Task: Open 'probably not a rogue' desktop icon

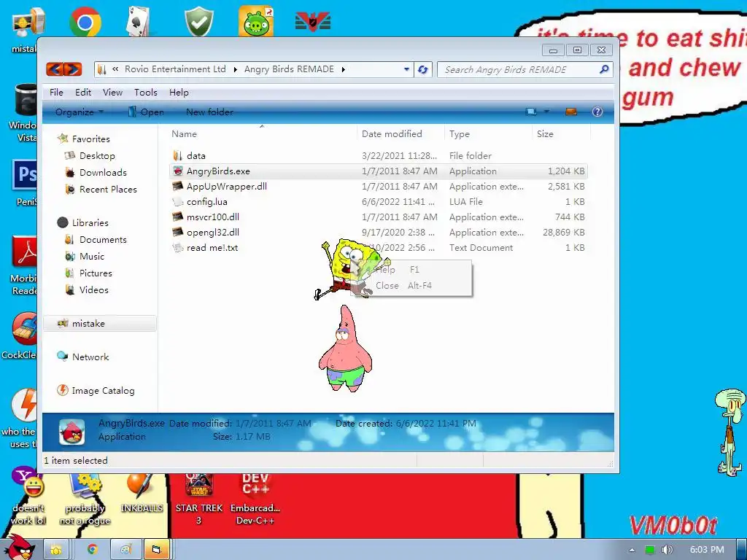Action: pos(85,500)
